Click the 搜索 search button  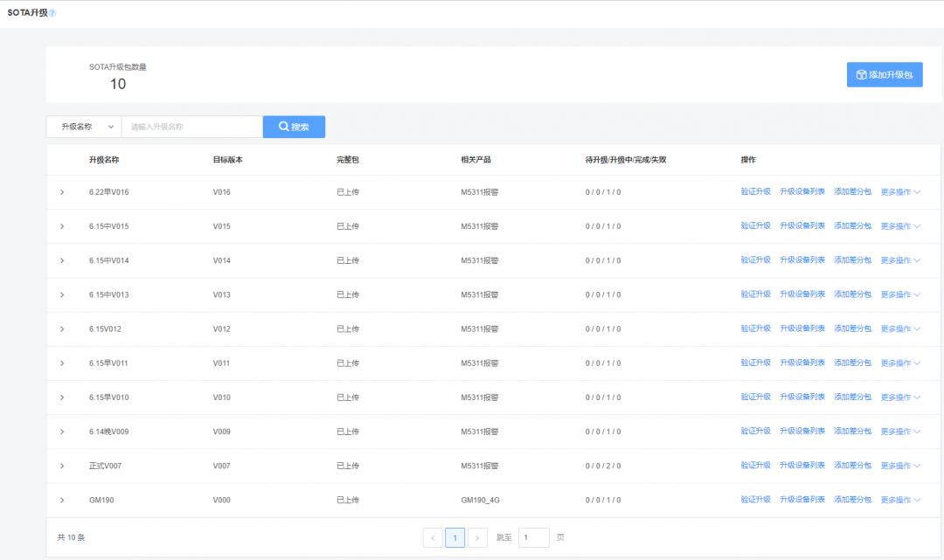(294, 127)
